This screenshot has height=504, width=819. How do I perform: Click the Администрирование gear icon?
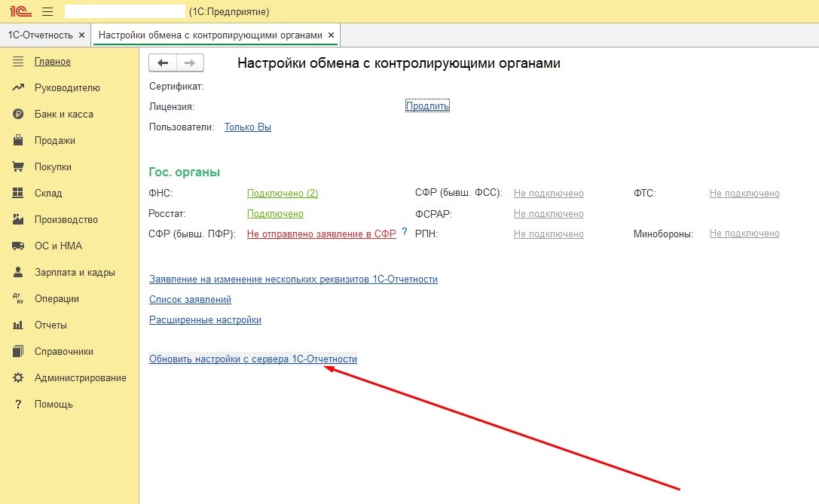[x=18, y=377]
